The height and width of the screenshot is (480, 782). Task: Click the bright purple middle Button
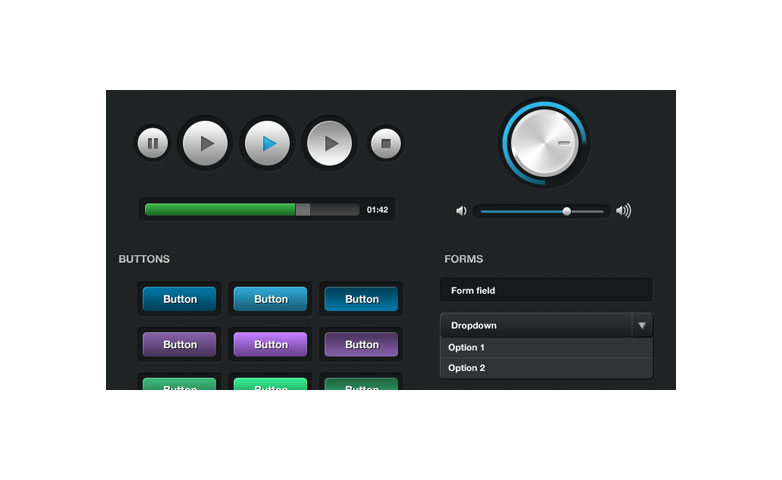click(270, 344)
